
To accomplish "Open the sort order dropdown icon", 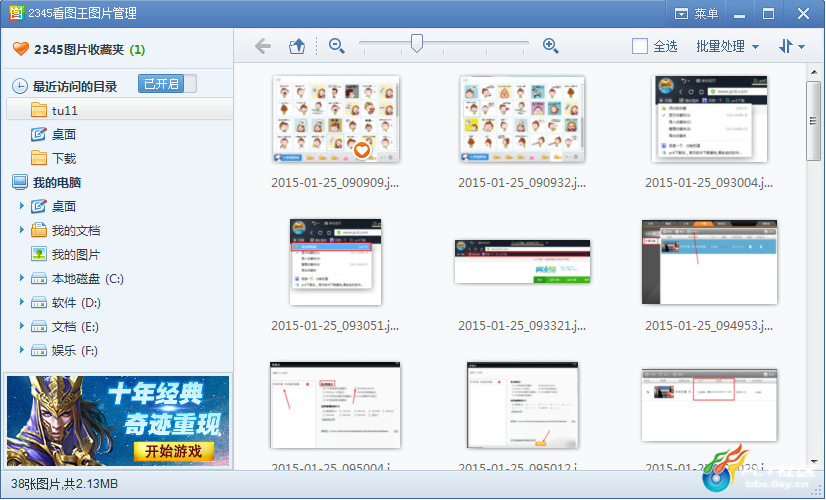I will [791, 46].
